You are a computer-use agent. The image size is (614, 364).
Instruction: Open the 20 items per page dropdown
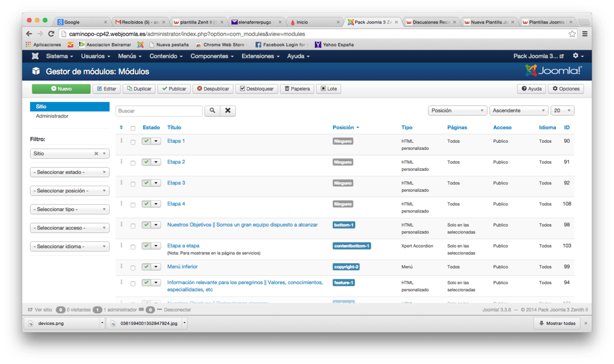point(562,110)
